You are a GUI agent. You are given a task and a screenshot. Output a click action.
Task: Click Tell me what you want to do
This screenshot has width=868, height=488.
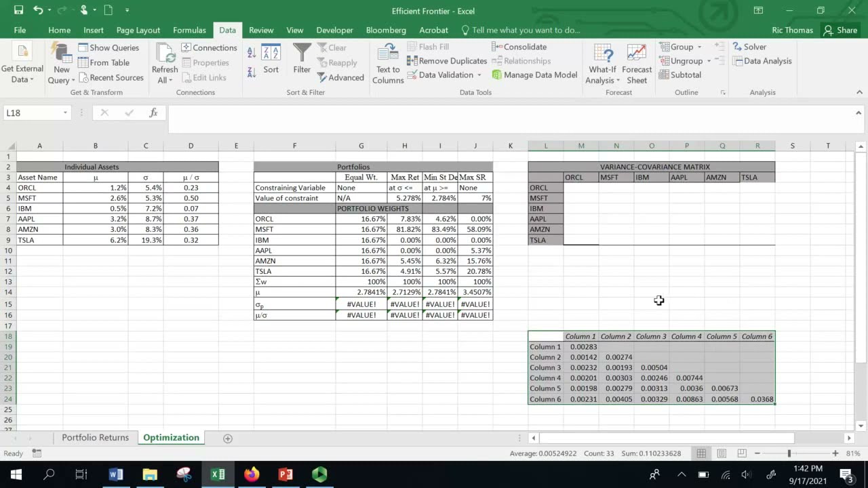[x=521, y=30]
